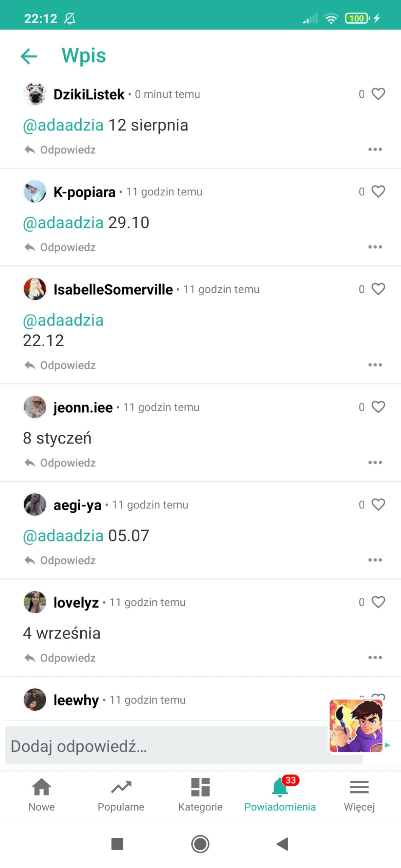The image size is (401, 868).
Task: Heart the jeonn.iee comment
Action: 378,407
